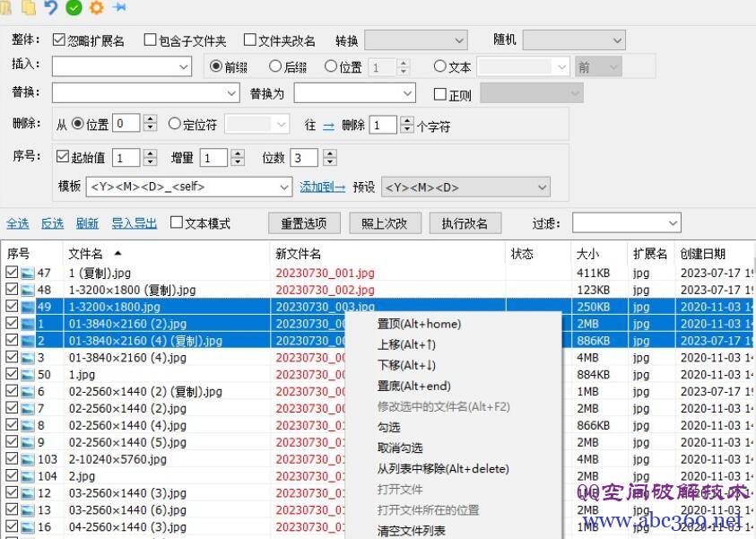
Task: Enable the 忽略扩展名 checkbox
Action: point(60,39)
